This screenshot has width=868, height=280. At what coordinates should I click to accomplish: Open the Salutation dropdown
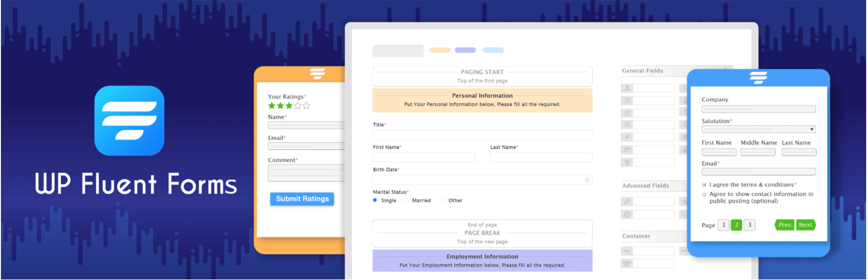tap(758, 129)
